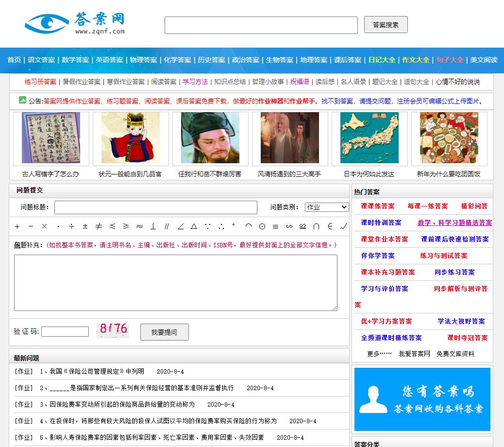Go to 首页 from the top menu

tap(14, 59)
